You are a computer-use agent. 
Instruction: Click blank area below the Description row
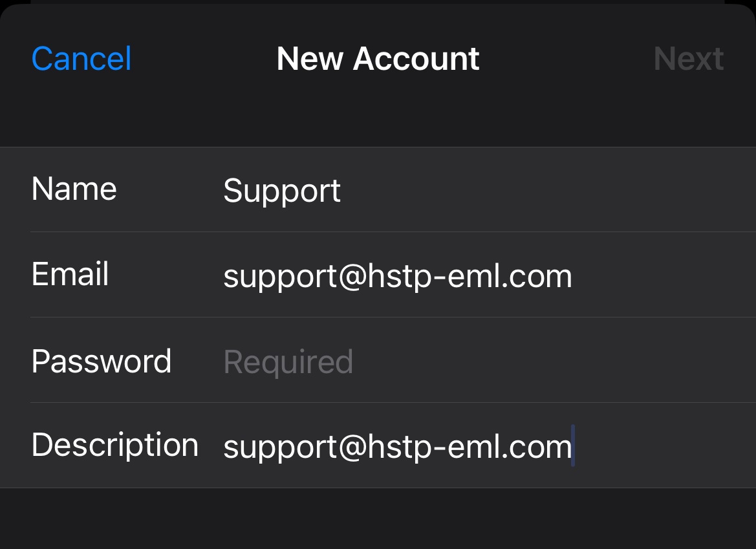[x=378, y=519]
